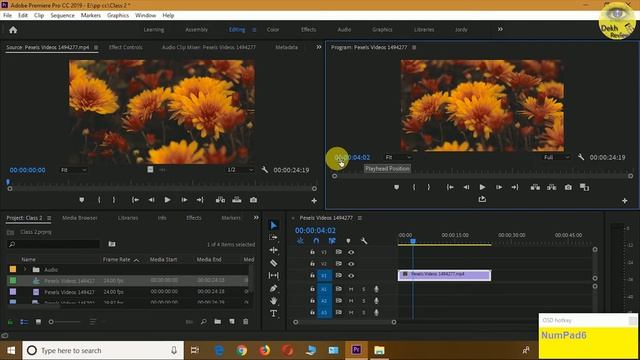Show more workspaces chevron
The image size is (640, 360).
(500, 29)
